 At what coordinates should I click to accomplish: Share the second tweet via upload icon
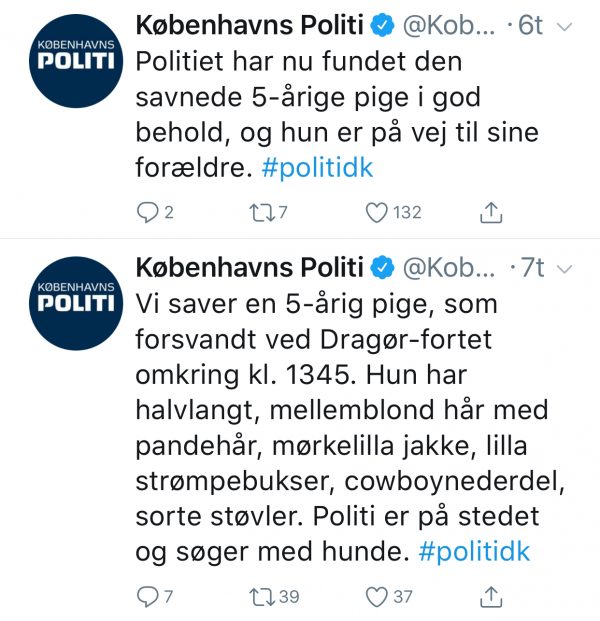(x=491, y=596)
